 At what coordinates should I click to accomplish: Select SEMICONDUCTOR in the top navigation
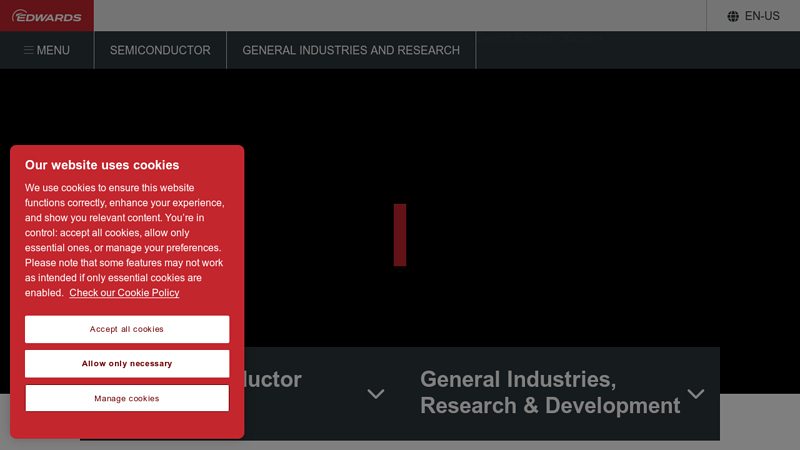[x=160, y=50]
